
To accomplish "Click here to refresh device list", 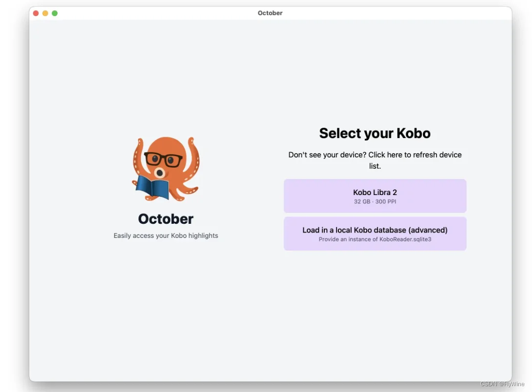I will pyautogui.click(x=414, y=155).
